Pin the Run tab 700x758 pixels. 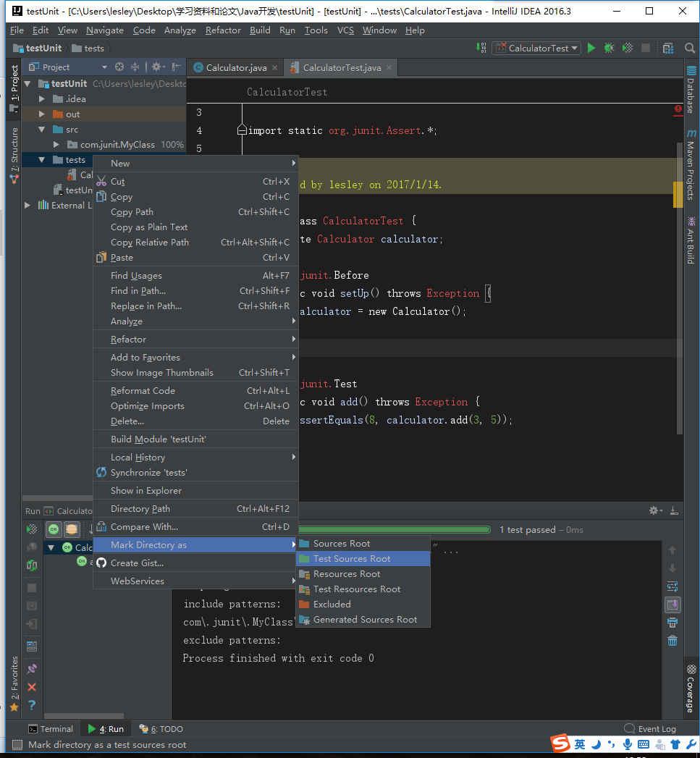coord(32,669)
